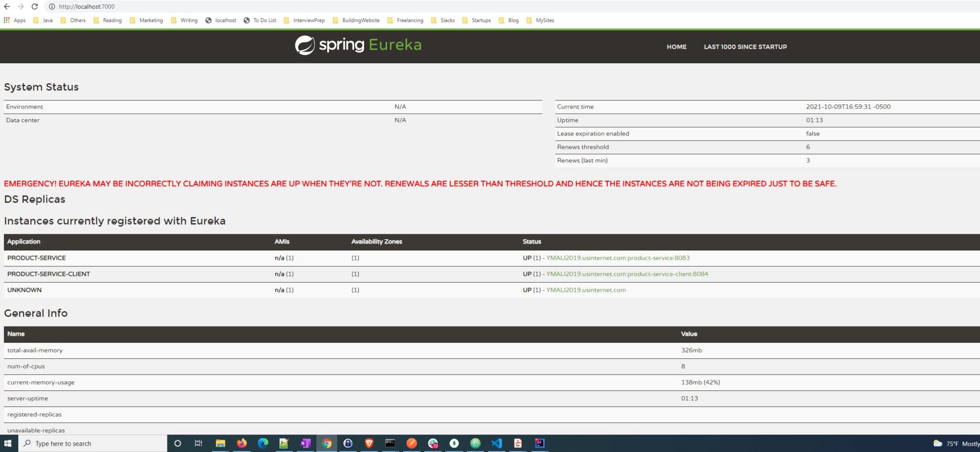
Task: Click the browser back arrow
Action: 7,7
